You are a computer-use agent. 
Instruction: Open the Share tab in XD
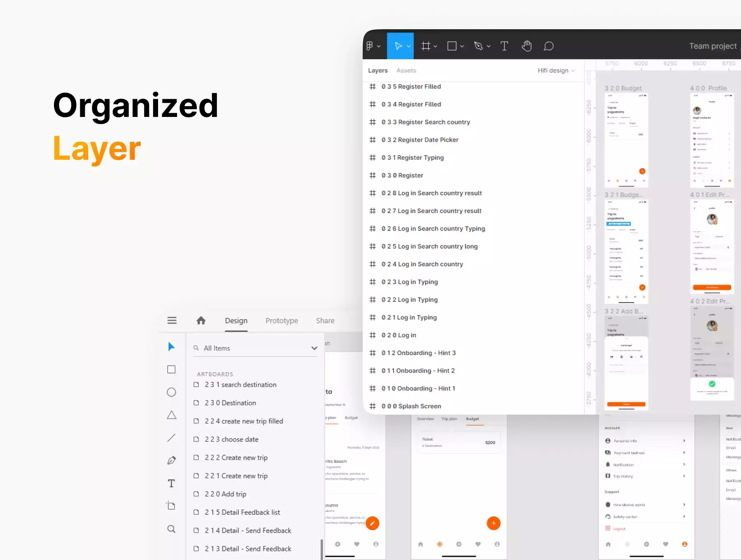click(325, 321)
